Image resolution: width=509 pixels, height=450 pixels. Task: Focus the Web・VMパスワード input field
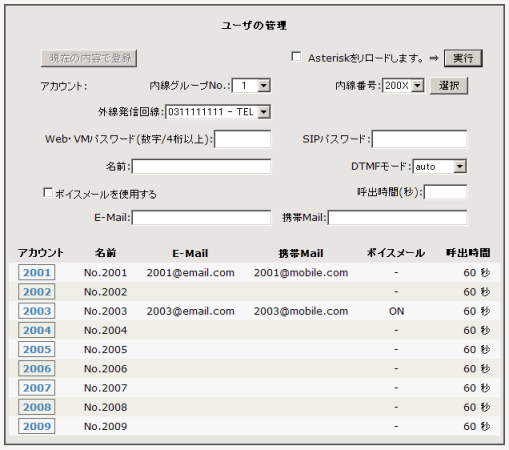[243, 139]
